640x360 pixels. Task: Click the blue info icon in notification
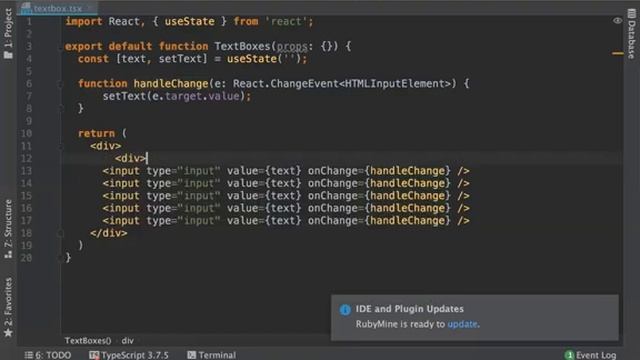(x=345, y=310)
